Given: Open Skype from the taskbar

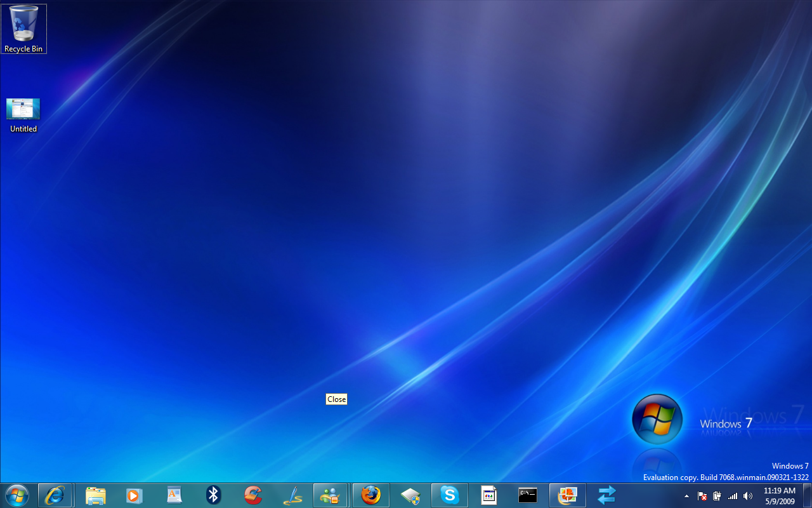Looking at the screenshot, I should click(449, 495).
